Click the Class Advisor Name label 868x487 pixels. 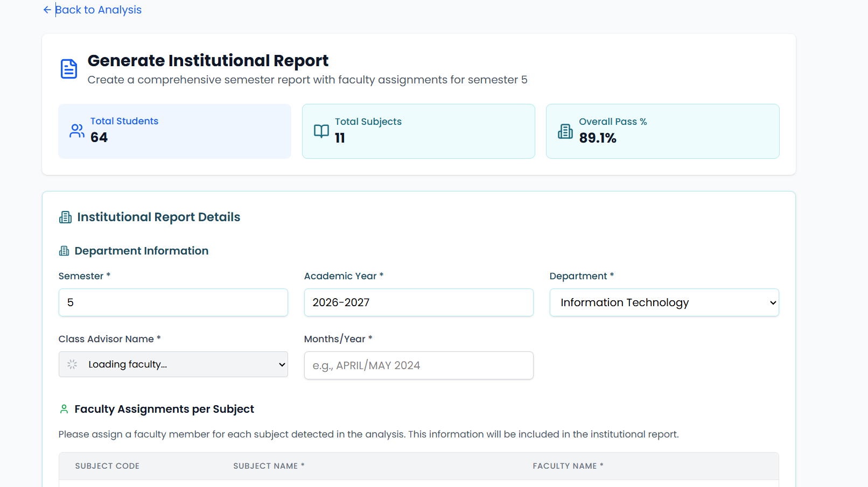coord(109,339)
